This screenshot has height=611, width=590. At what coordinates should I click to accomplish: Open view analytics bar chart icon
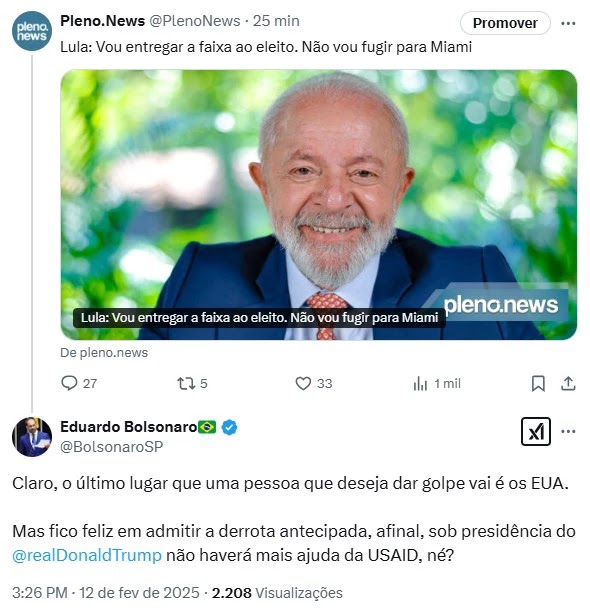pyautogui.click(x=420, y=383)
